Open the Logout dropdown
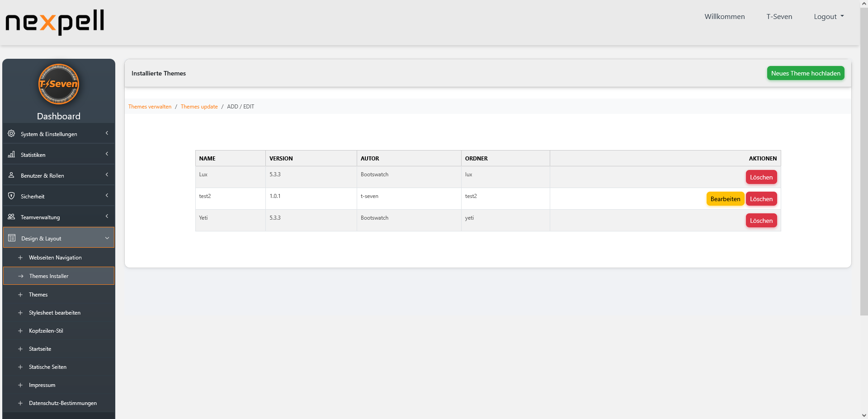868x419 pixels. (x=828, y=16)
